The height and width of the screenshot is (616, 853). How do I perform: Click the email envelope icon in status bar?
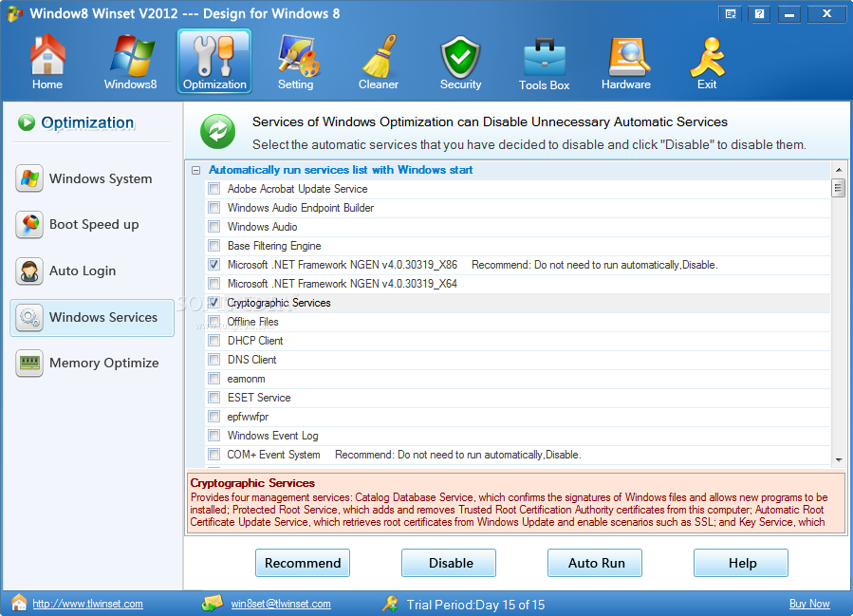(x=213, y=603)
